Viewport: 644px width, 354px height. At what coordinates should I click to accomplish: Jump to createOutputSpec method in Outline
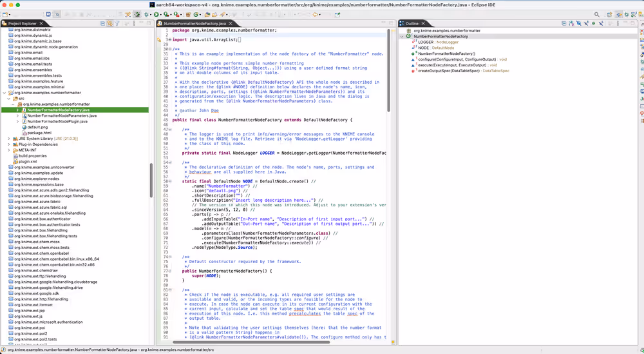click(x=460, y=71)
